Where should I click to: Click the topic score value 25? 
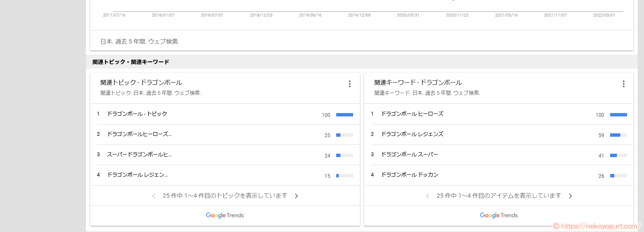point(327,135)
